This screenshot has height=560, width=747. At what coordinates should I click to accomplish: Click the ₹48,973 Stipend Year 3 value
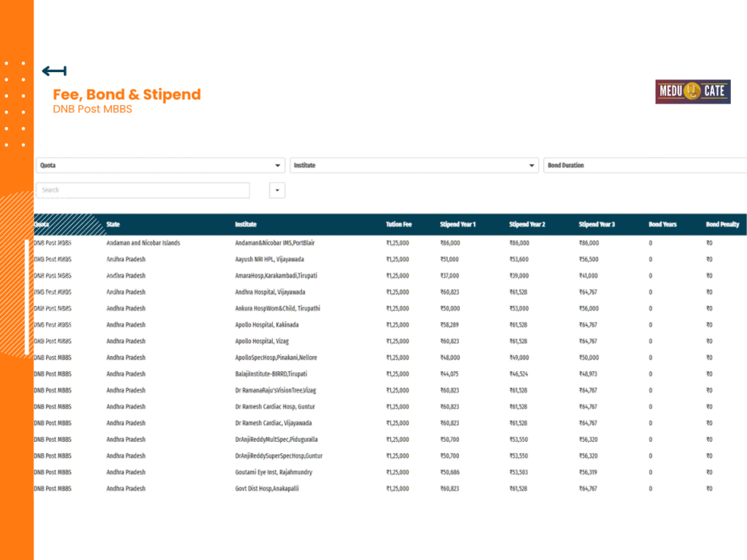coord(588,374)
